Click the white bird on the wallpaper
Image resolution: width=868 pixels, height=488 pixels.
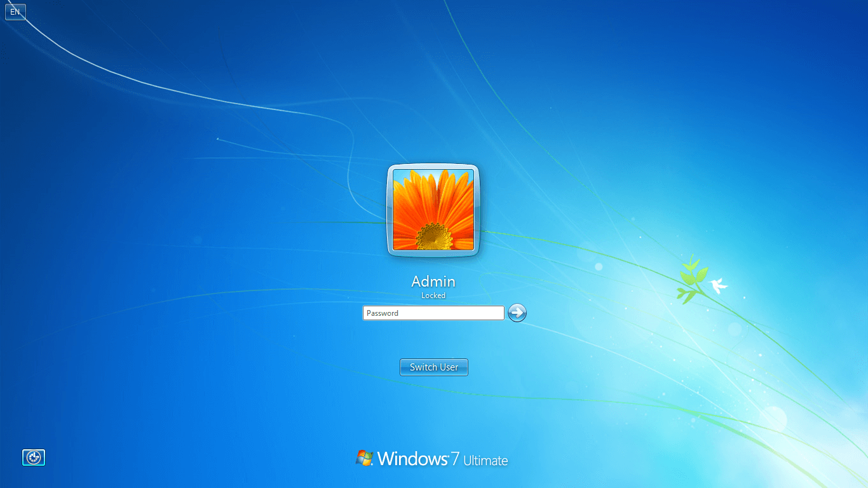[x=719, y=285]
